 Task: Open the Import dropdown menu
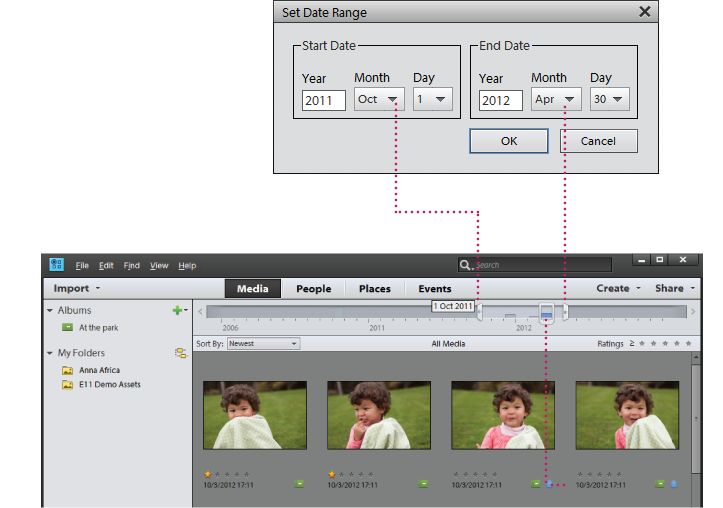pyautogui.click(x=77, y=289)
